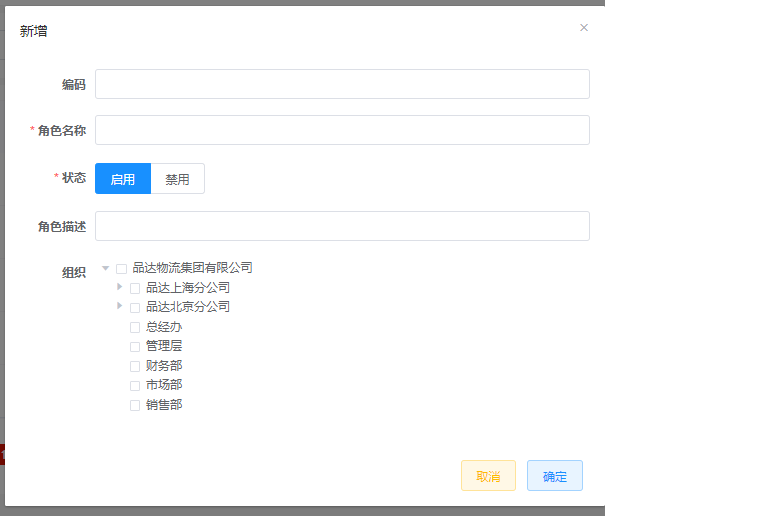
Task: Focus the 角色名称 text box
Action: click(342, 130)
